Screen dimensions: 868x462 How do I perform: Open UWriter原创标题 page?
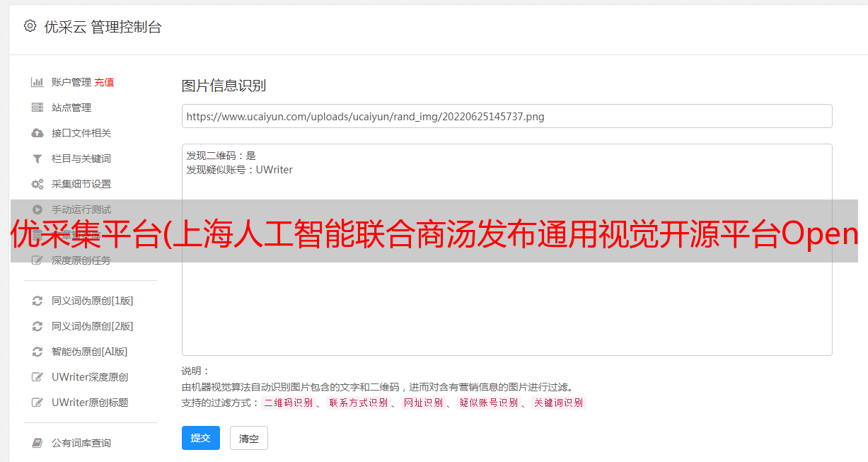click(90, 403)
